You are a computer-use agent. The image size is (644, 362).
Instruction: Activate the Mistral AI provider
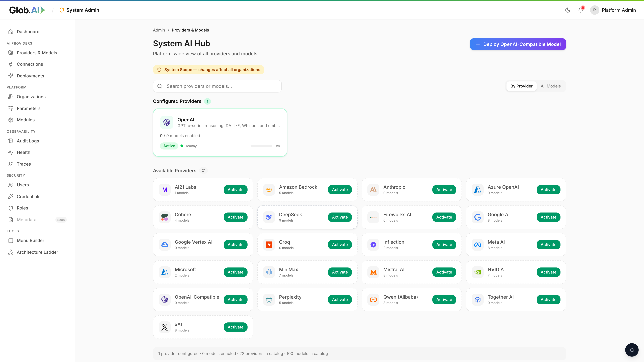tap(444, 272)
